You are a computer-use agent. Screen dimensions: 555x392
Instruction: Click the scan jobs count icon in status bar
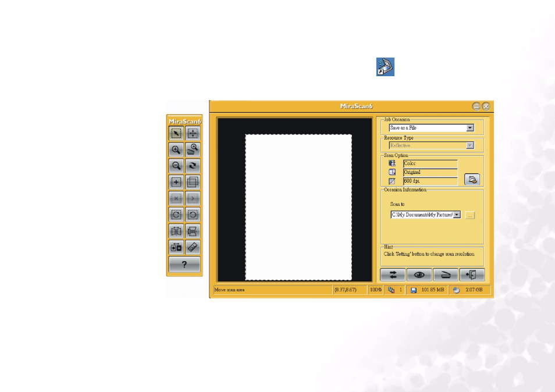(x=391, y=290)
